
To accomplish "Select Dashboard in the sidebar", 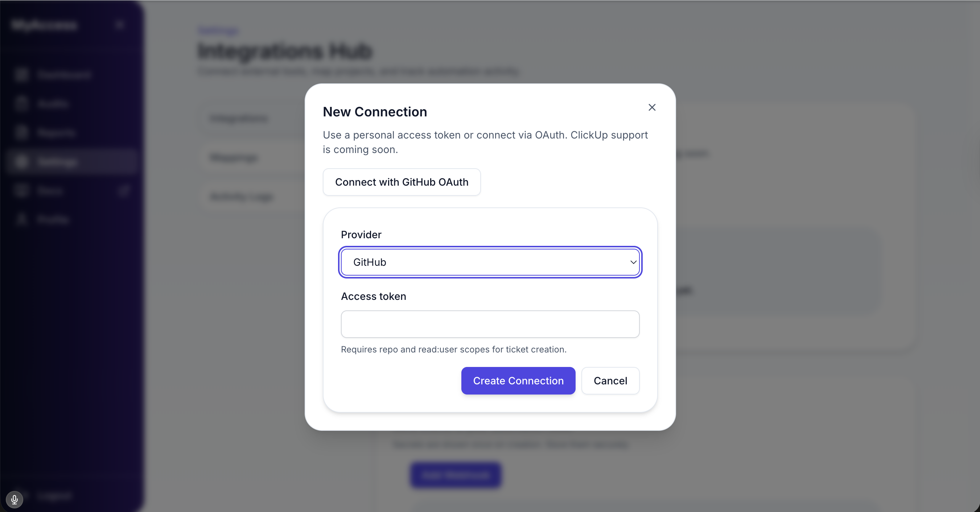I will tap(22, 75).
